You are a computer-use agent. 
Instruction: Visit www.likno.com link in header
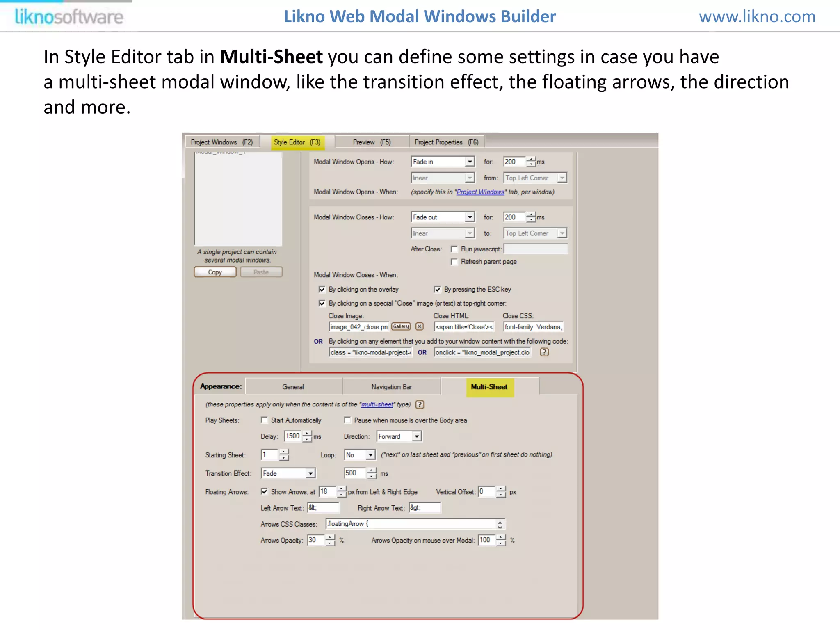757,16
